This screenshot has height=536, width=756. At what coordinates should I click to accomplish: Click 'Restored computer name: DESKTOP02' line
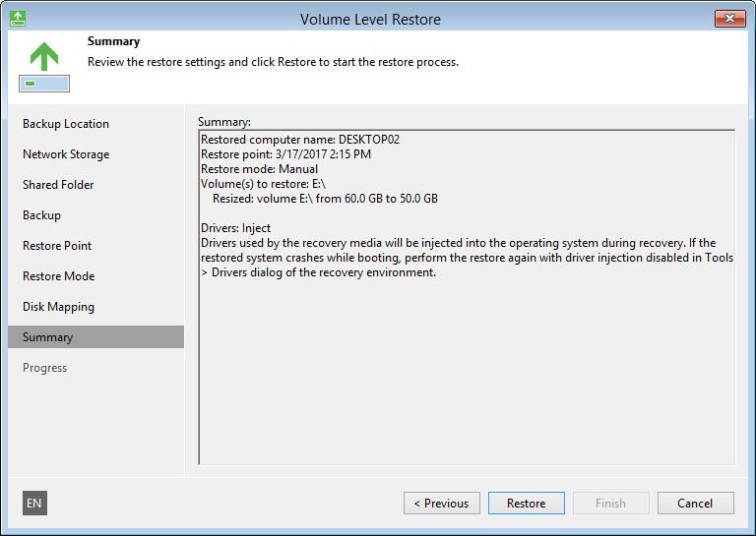(x=300, y=140)
